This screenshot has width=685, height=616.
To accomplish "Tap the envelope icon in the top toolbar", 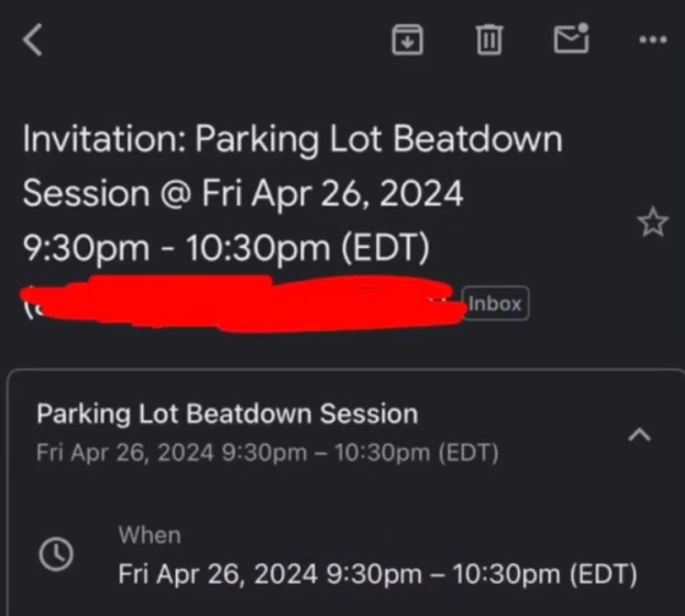I will coord(572,40).
